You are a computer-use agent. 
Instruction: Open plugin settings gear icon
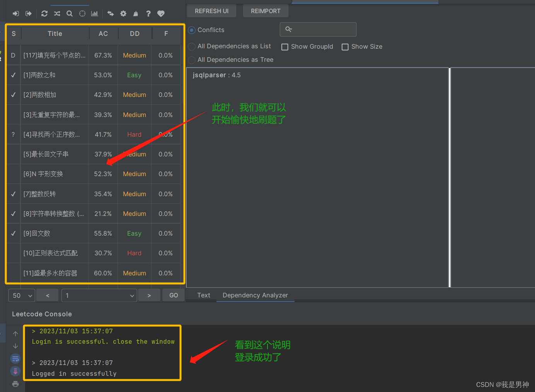[x=123, y=14]
